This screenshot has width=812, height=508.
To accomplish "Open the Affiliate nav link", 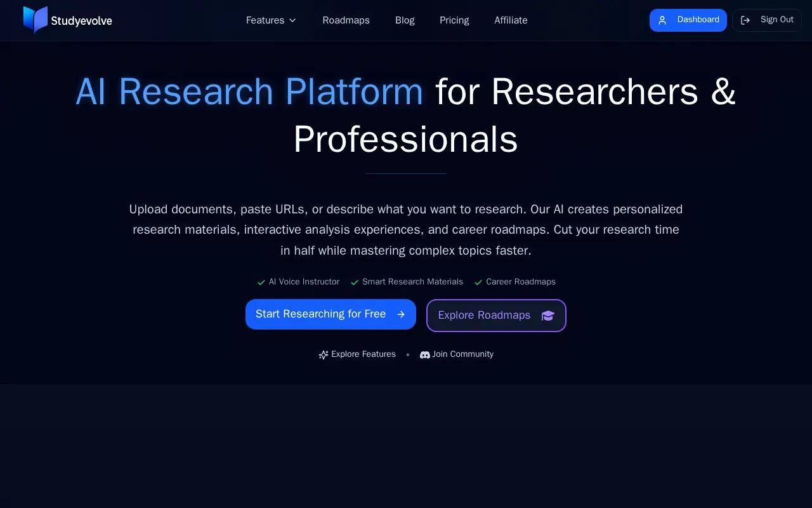I will point(511,20).
